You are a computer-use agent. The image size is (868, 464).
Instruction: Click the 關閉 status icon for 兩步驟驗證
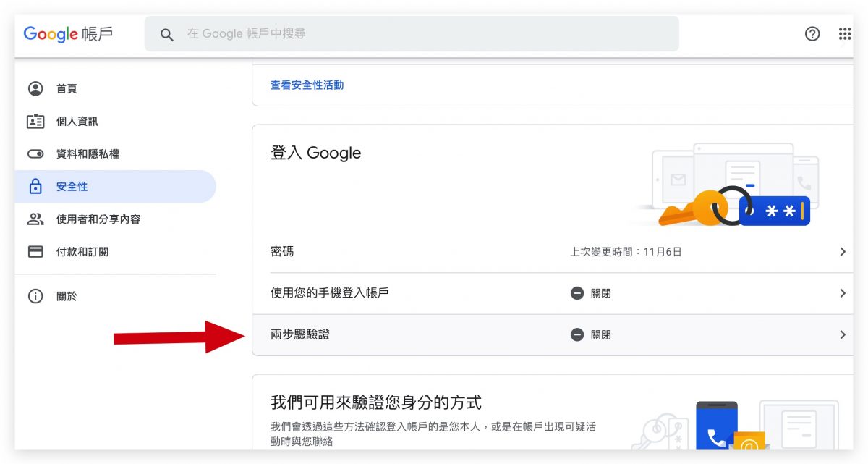(577, 335)
